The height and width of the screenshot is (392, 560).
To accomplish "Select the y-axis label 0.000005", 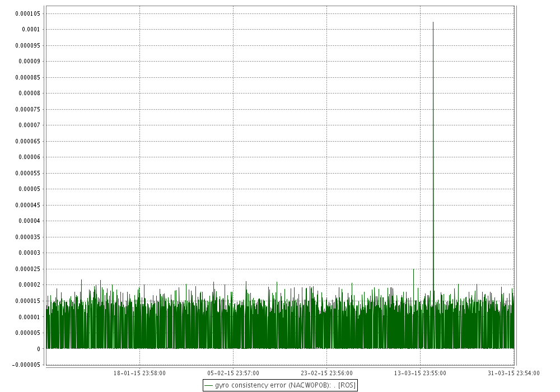I will pos(28,333).
